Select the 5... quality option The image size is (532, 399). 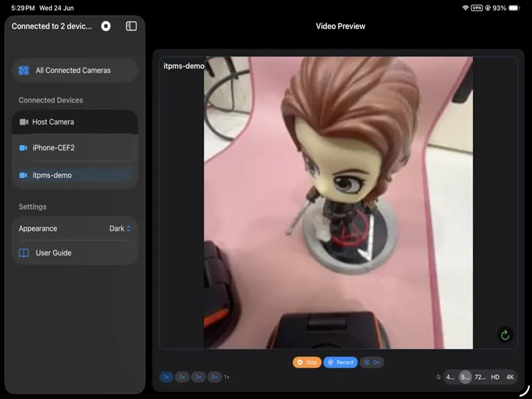click(465, 377)
